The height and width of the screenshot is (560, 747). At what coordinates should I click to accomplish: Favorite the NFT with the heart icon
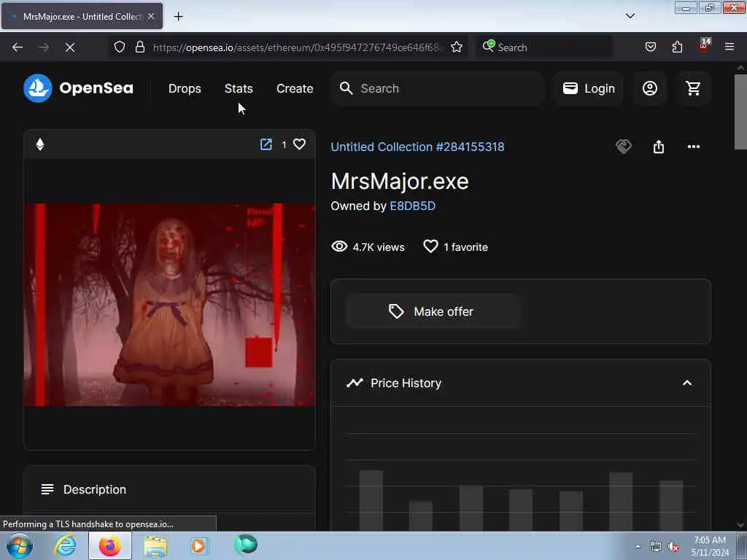299,144
